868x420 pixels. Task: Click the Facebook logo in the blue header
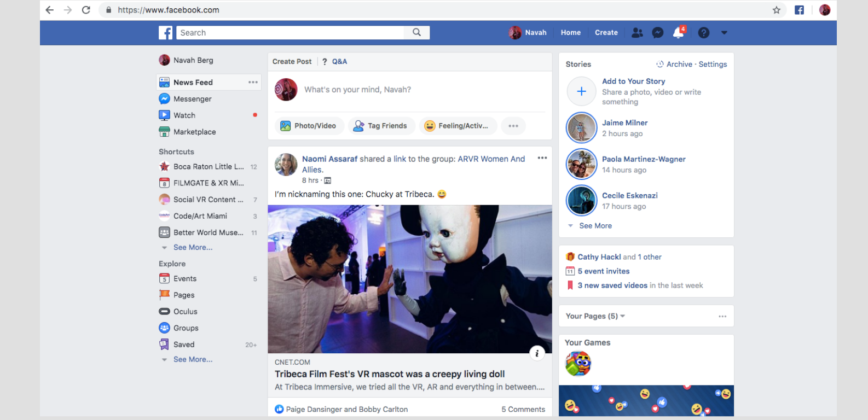pos(166,33)
